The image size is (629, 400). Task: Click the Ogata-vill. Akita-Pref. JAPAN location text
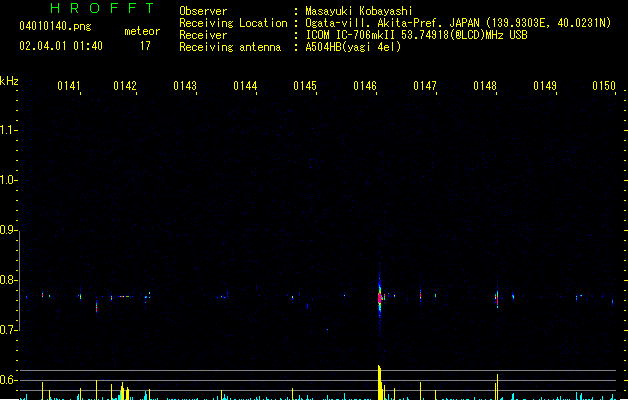pyautogui.click(x=392, y=23)
